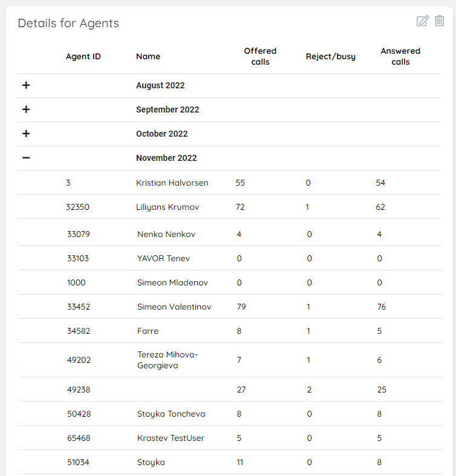Expand the September 2022 group
This screenshot has width=456, height=476.
coord(26,109)
